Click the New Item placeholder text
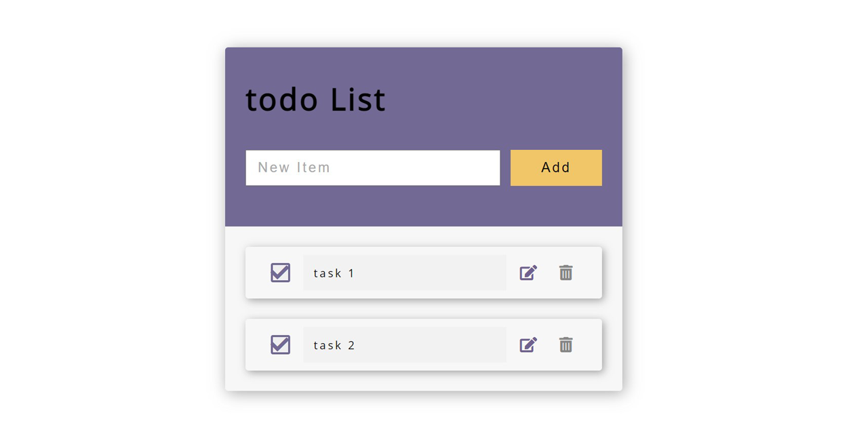This screenshot has width=868, height=434. click(294, 167)
